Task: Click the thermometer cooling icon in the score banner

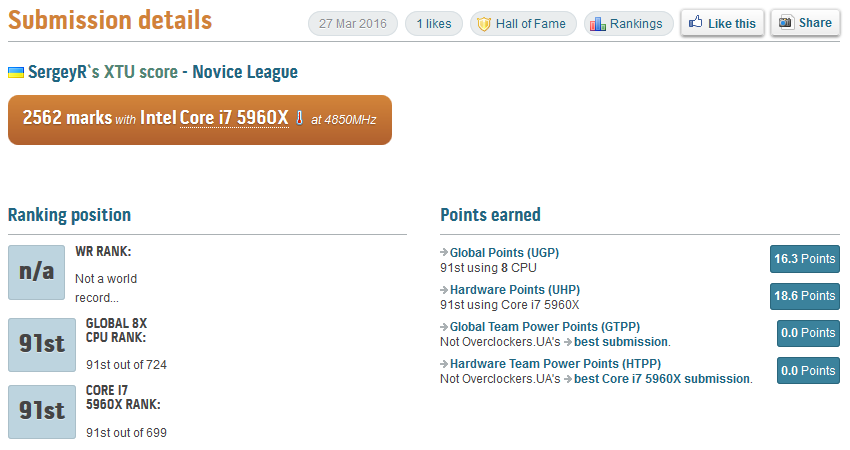Action: (299, 118)
